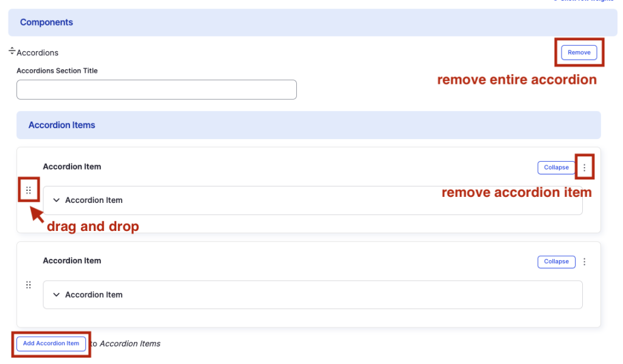Viewport: 623px width, 364px height.
Task: Click the Accordions reorder handle icon
Action: coord(12,51)
